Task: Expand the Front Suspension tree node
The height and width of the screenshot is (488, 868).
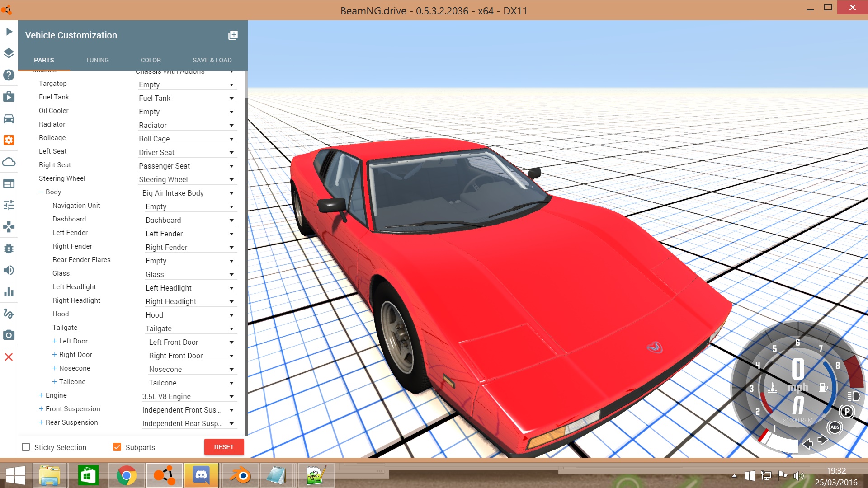Action: [41, 409]
